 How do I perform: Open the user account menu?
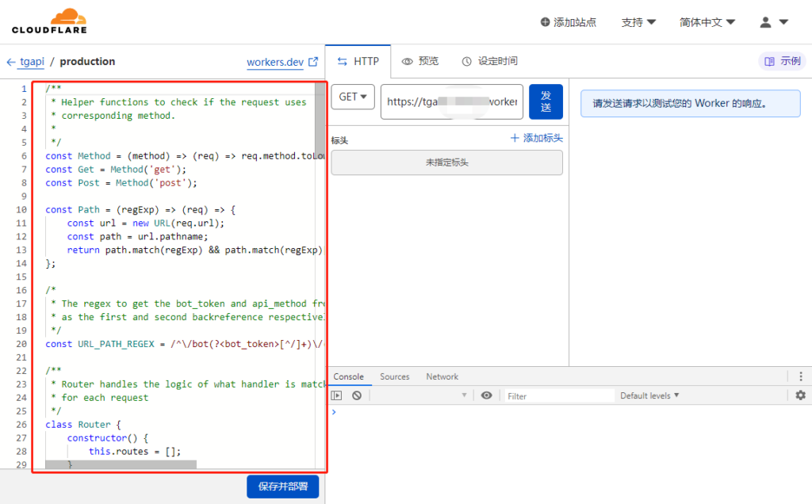[773, 22]
